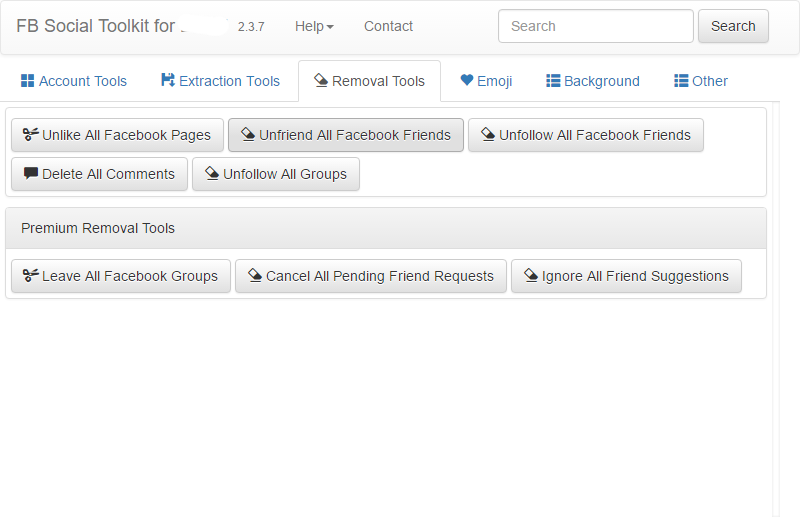Click Unfollow All Groups button
800x522 pixels.
tap(276, 174)
